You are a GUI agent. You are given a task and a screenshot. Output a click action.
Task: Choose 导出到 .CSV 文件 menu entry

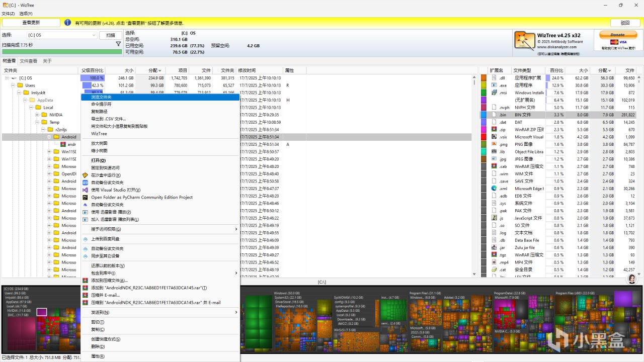[x=160, y=119]
